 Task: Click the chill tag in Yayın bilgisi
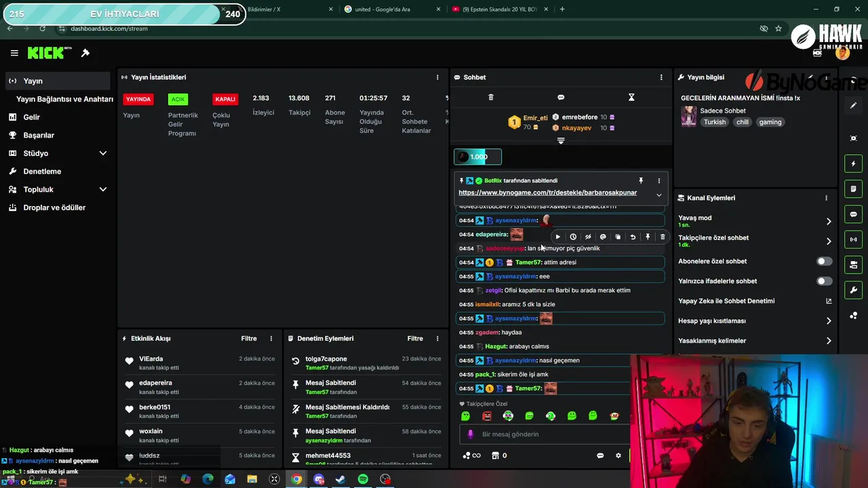pyautogui.click(x=743, y=122)
